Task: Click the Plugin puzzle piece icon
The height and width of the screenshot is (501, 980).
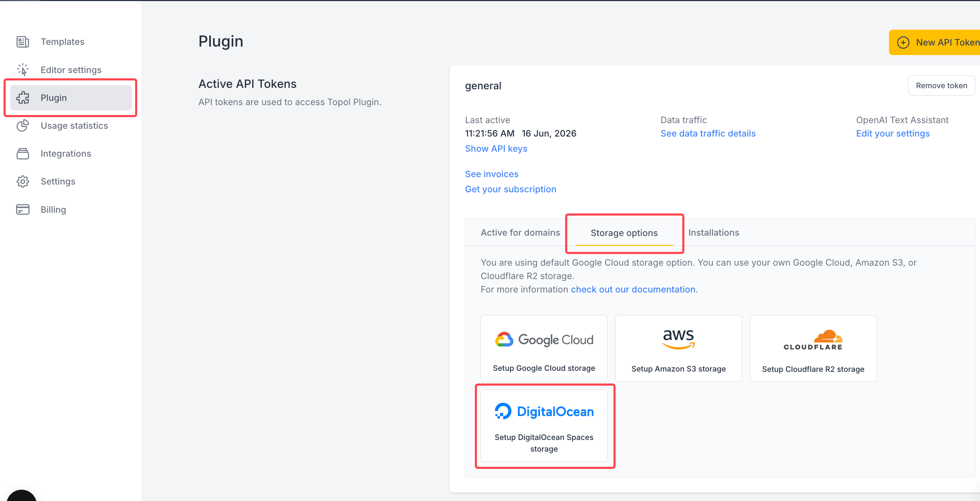Action: [23, 98]
